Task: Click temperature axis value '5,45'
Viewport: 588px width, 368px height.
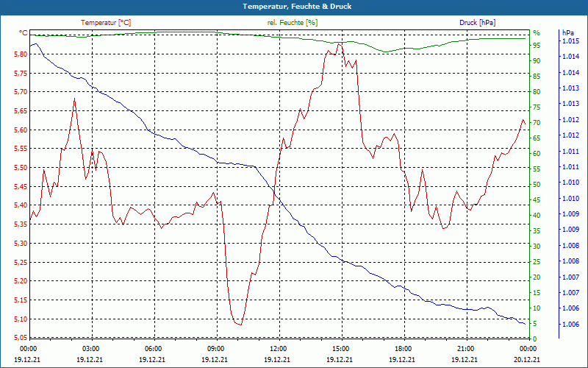Action: tap(21, 187)
